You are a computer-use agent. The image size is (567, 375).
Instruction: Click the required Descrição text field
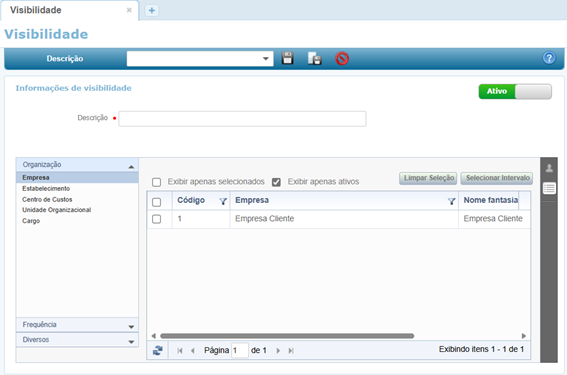click(x=242, y=119)
